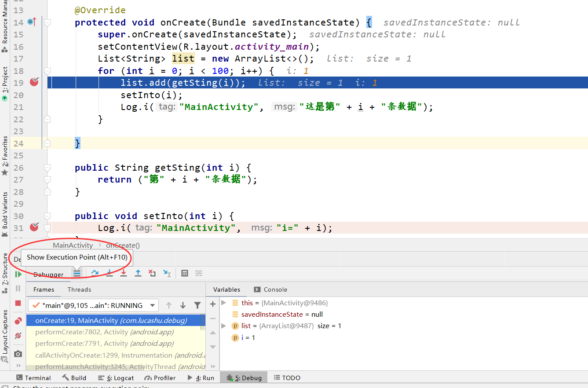The height and width of the screenshot is (388, 588).
Task: Move watch down in variables panel
Action: coord(213,347)
